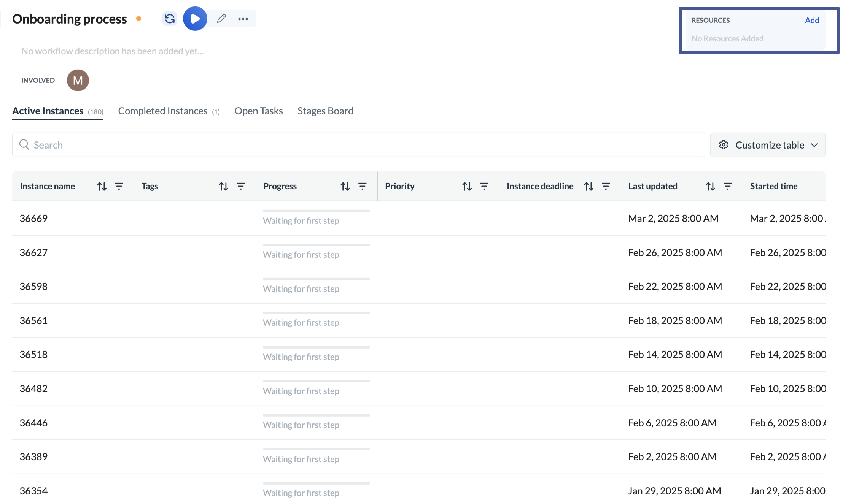The image size is (843, 504).
Task: Sort by Last updated column
Action: point(710,186)
